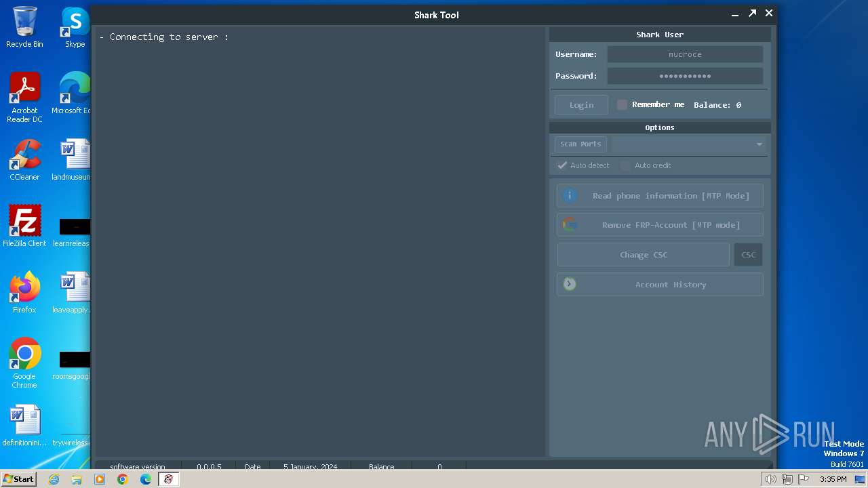868x488 pixels.
Task: Click the Username input field
Action: pyautogui.click(x=685, y=54)
